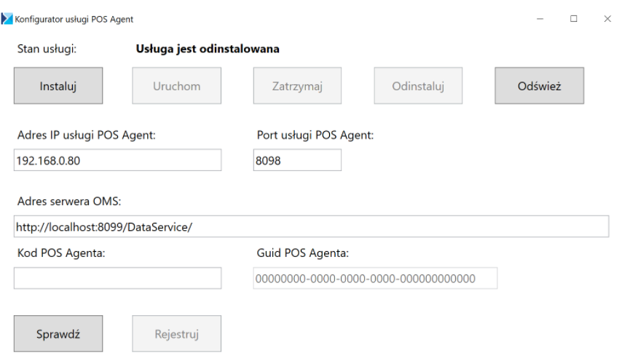This screenshot has width=619, height=364.
Task: Click the 'Adres serwera OMS:' label
Action: click(69, 202)
